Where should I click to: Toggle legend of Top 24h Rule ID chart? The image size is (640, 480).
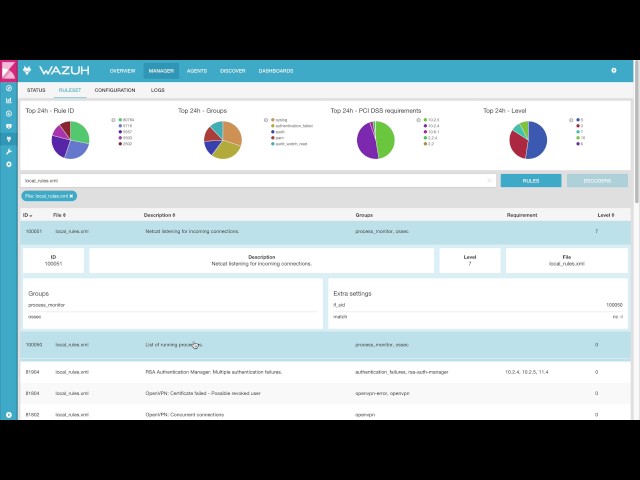coord(113,120)
